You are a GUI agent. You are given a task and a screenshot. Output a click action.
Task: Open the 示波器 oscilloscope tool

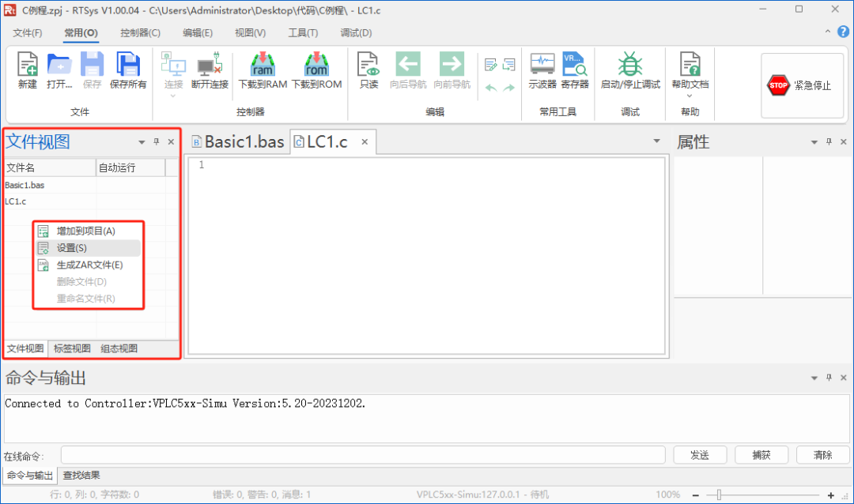tap(542, 70)
